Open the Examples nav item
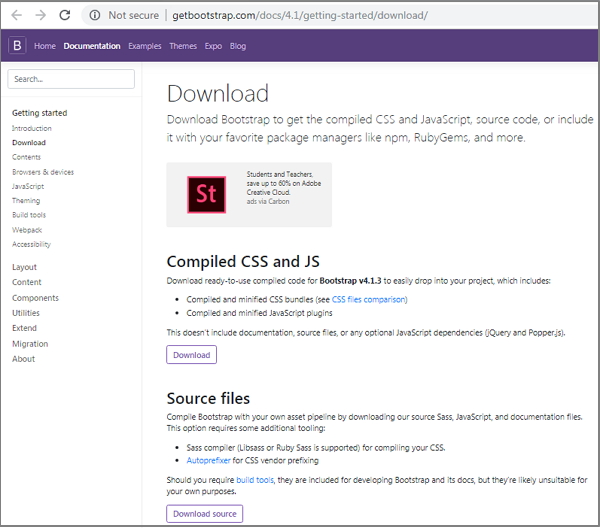600x528 pixels. tap(144, 46)
